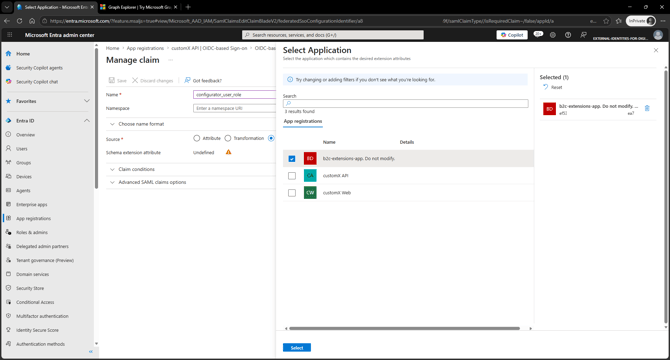The width and height of the screenshot is (670, 360).
Task: Open Security Copilot chat
Action: 37,82
